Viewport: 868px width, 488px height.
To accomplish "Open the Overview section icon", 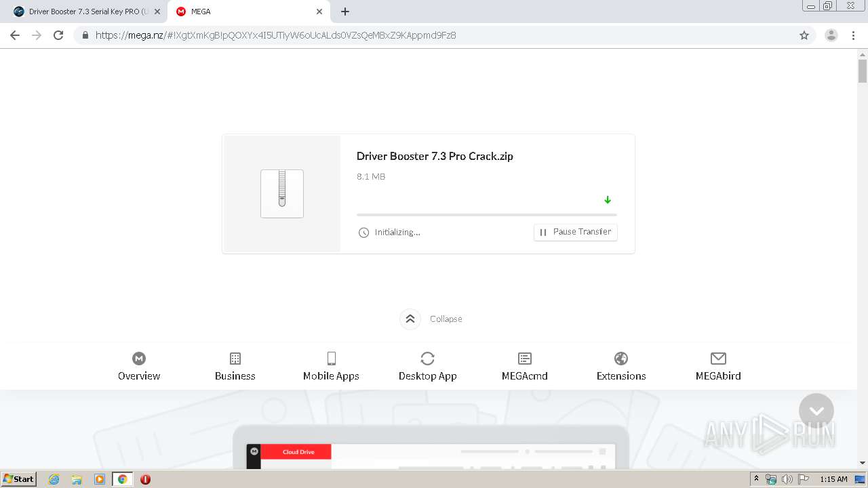I will click(x=139, y=359).
